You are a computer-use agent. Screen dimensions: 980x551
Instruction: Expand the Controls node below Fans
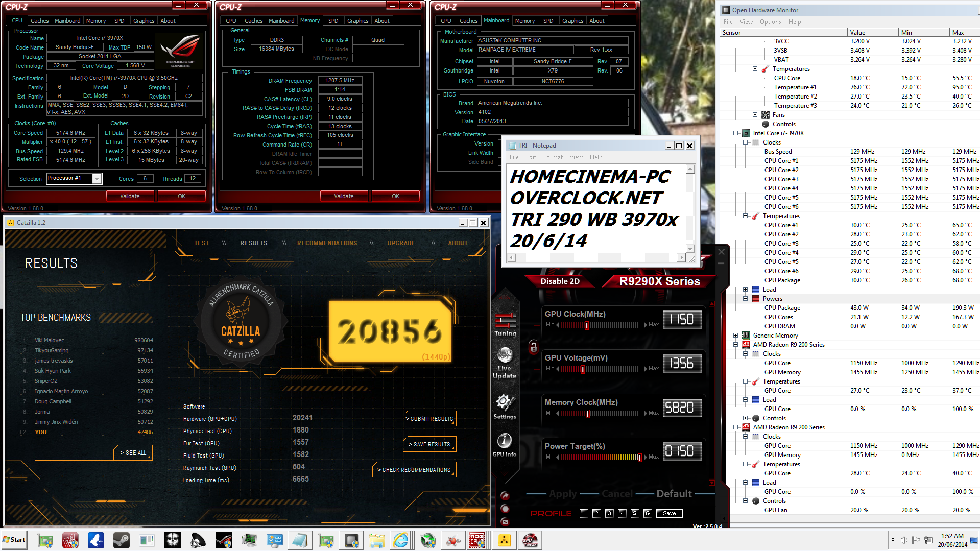pos(755,124)
